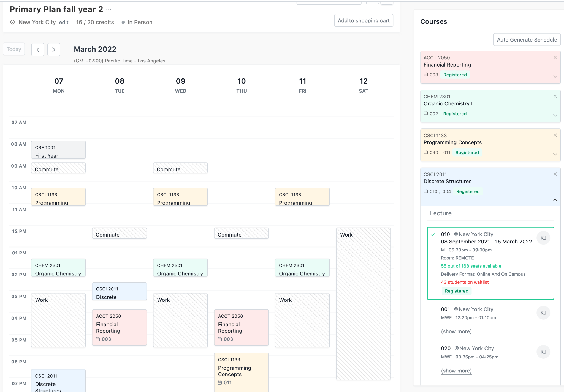Click KJ instructor avatar for section 010
Image resolution: width=564 pixels, height=392 pixels.
click(543, 238)
